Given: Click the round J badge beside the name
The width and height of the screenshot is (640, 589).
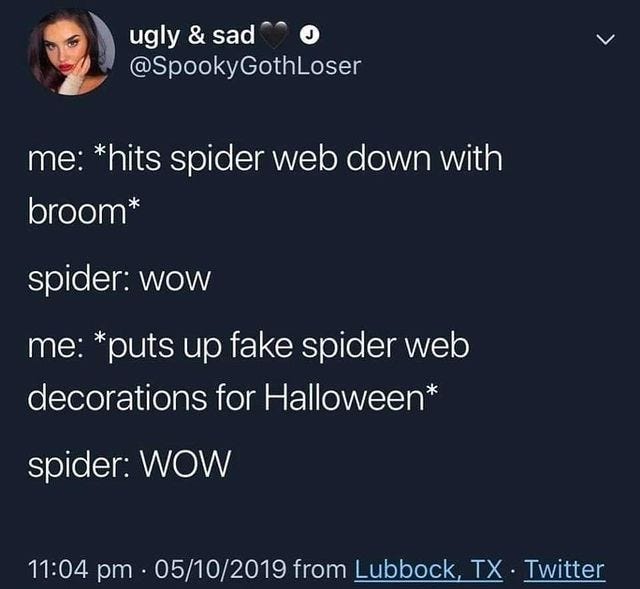Looking at the screenshot, I should tap(310, 36).
